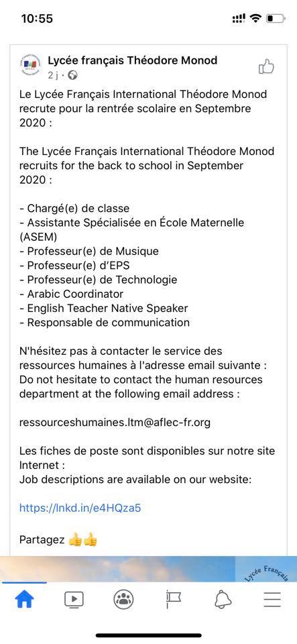Open the hamburger menu icon
This screenshot has height=644, width=297.
point(272,600)
